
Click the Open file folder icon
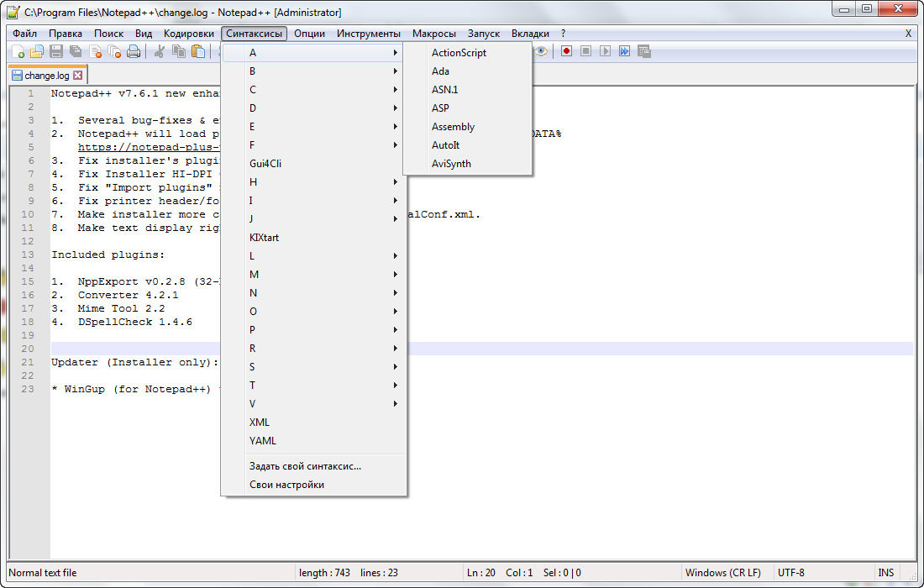click(36, 52)
